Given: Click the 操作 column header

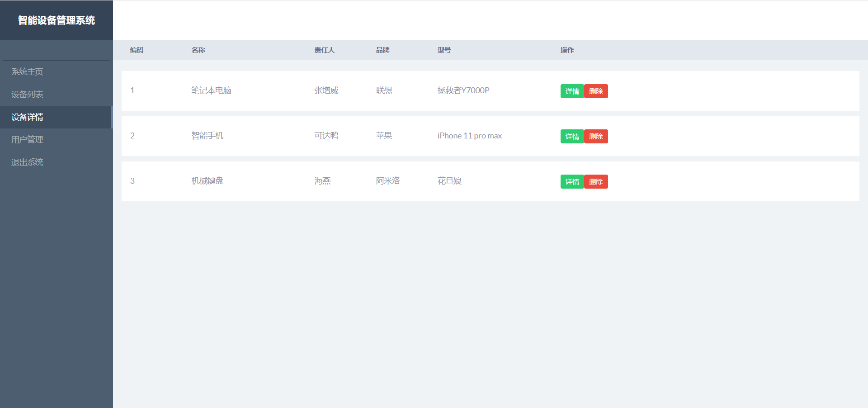Looking at the screenshot, I should click(566, 50).
